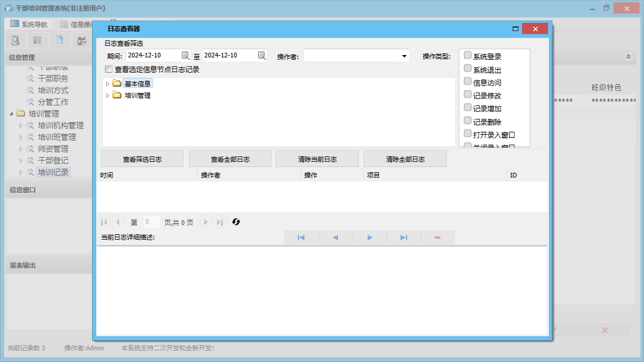Expand 干部登记 tree node

click(21, 160)
